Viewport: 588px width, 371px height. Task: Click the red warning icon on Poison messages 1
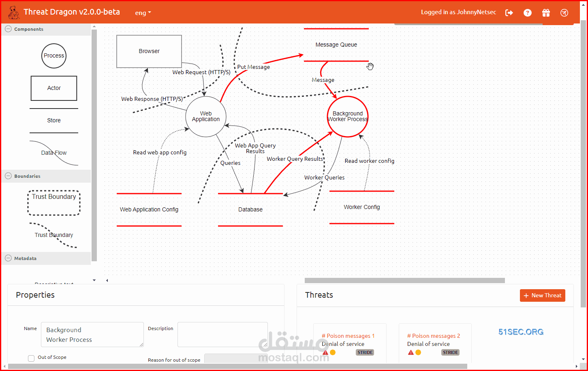325,353
